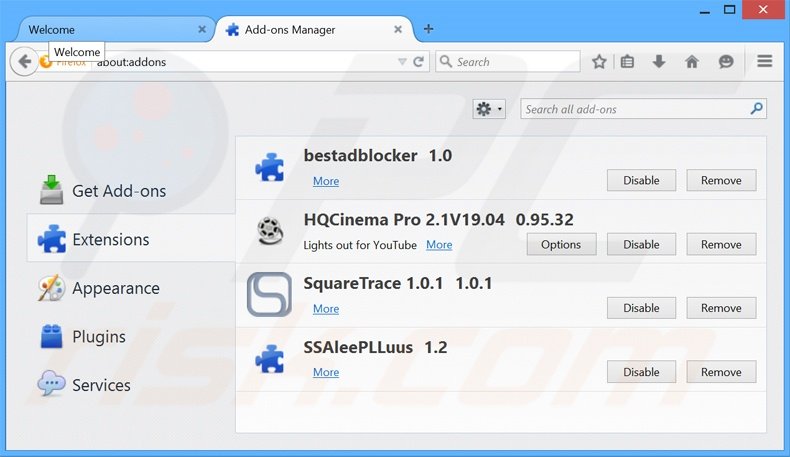Click the Lights out for YouTube description
This screenshot has height=457, width=790.
coord(360,245)
